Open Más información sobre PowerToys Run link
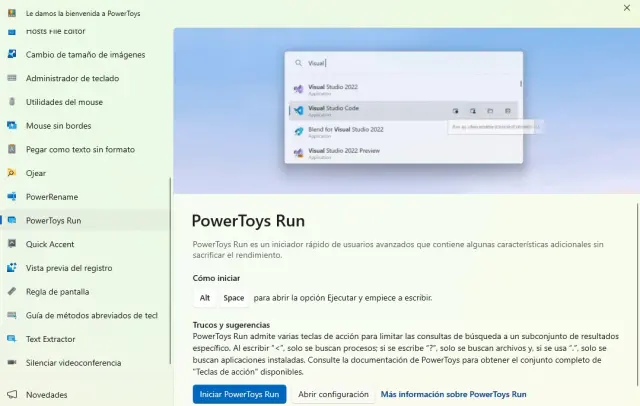 [x=453, y=395]
